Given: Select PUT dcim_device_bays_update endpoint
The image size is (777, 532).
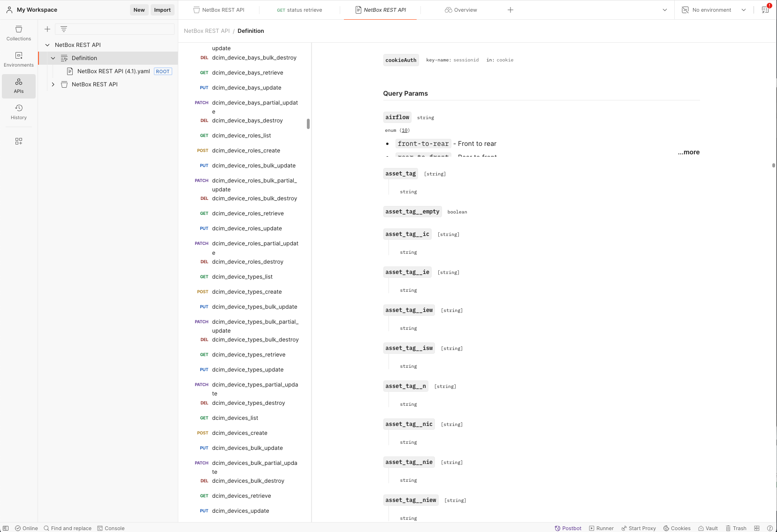Looking at the screenshot, I should point(248,88).
